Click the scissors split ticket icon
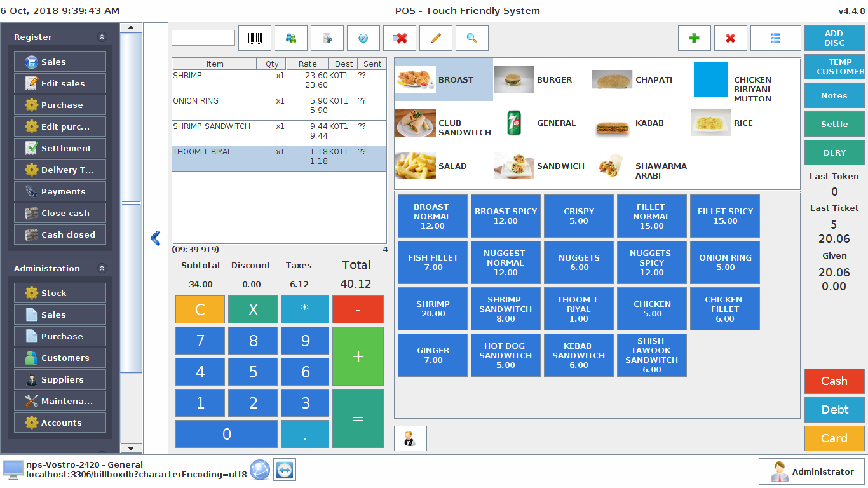 (327, 38)
